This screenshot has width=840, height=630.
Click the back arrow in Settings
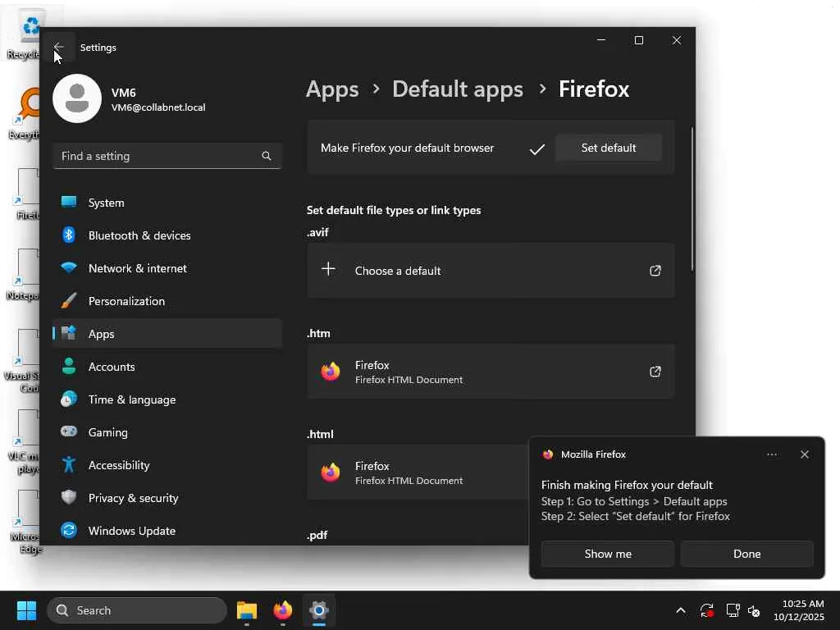(x=58, y=48)
